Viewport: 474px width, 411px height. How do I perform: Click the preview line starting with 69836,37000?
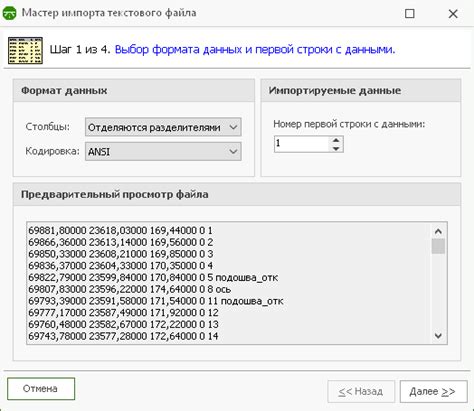(x=121, y=266)
